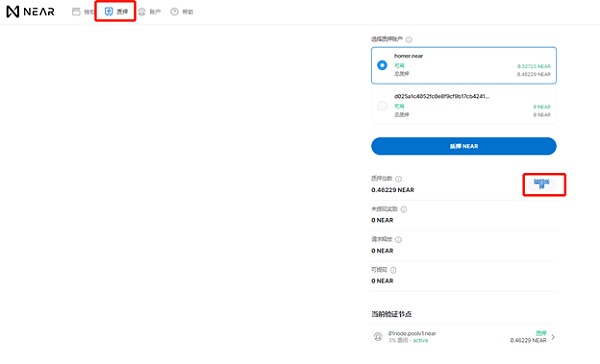This screenshot has height=364, width=600.
Task: Click the blue stake NEAR button
Action: point(464,146)
